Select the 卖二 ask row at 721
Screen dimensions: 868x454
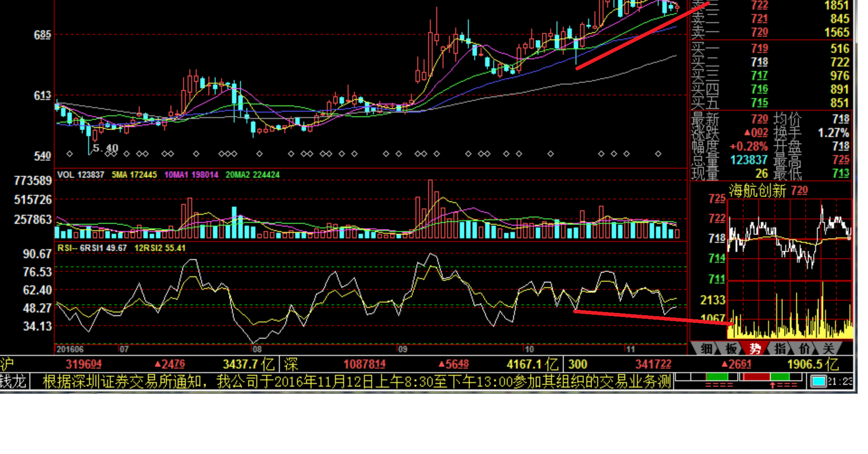coord(771,19)
